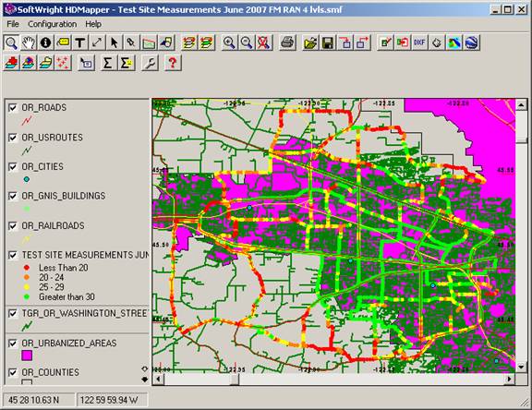The image size is (532, 410).
Task: Choose the green polygon area tool
Action: coord(149,42)
